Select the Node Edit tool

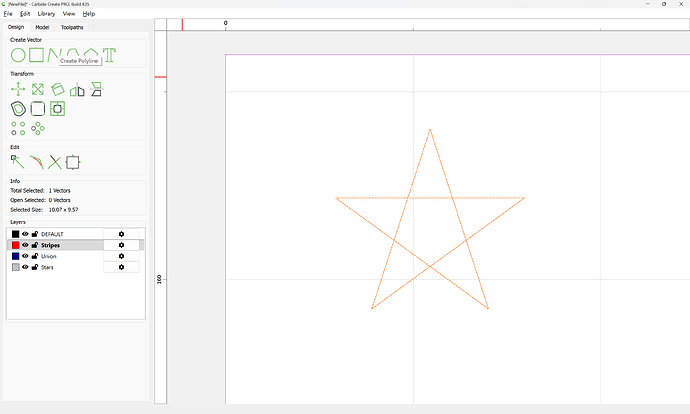coord(18,161)
